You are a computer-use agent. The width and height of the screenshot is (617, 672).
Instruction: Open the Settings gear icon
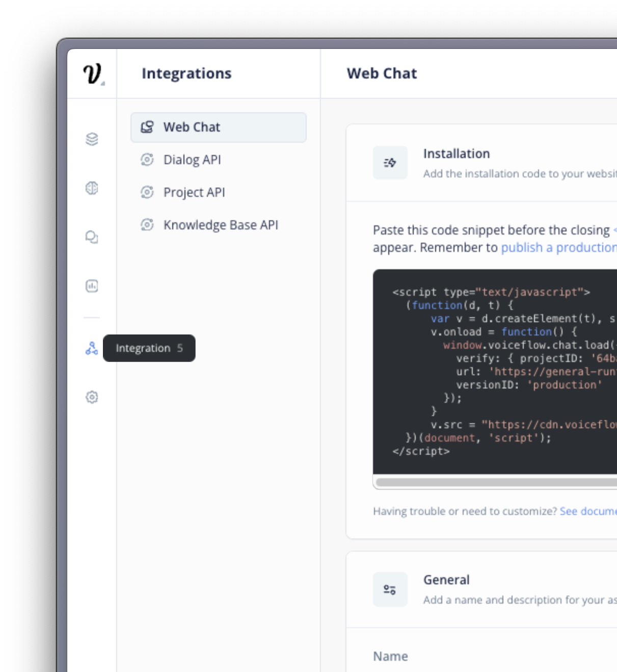pos(91,397)
